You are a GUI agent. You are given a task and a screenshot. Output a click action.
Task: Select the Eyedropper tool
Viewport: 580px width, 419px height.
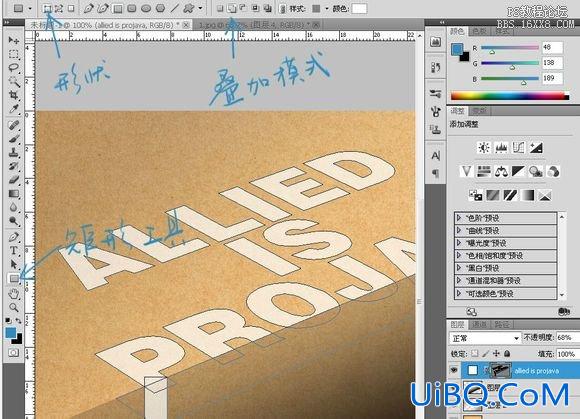14,109
